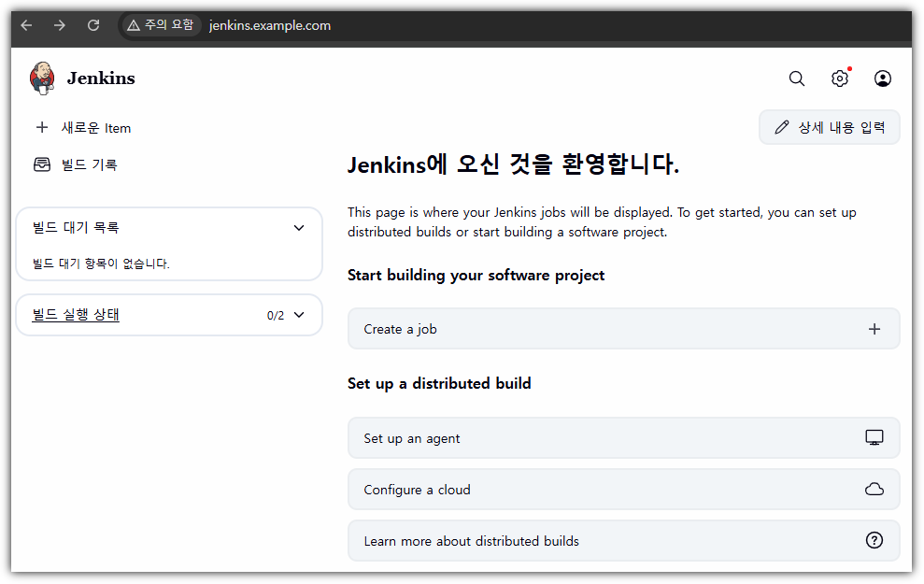Image resolution: width=924 pixels, height=584 pixels.
Task: Click the 상세 내용 입력 button
Action: 829,127
